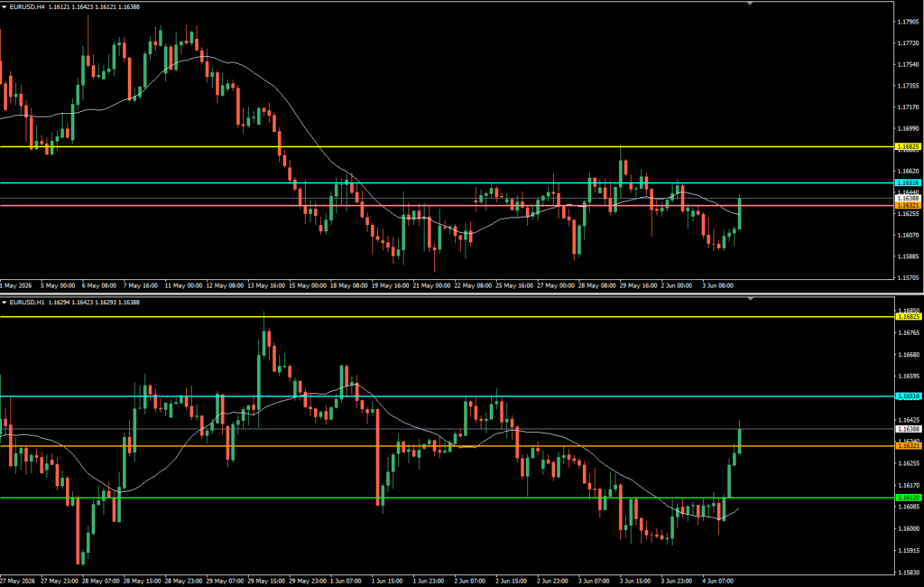Viewport: 924px width, 587px height.
Task: Click the '18 May 08:00' time axis label
Action: coord(349,285)
